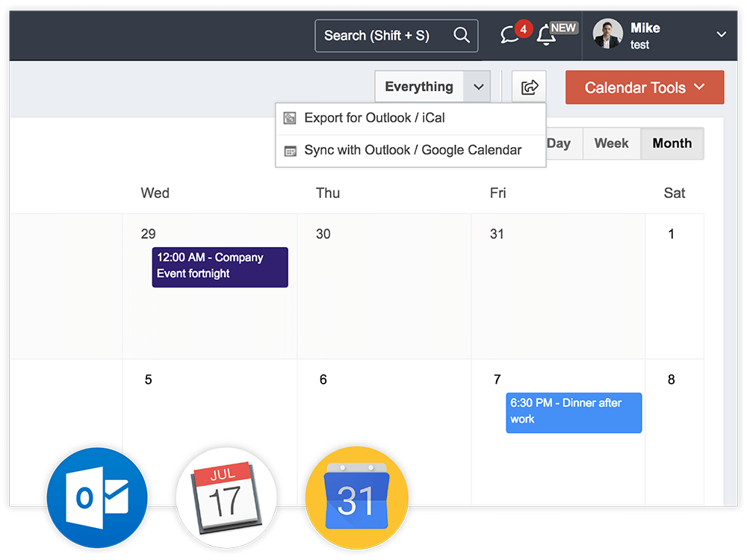Click the Thu column header
This screenshot has height=560, width=747.
328,193
